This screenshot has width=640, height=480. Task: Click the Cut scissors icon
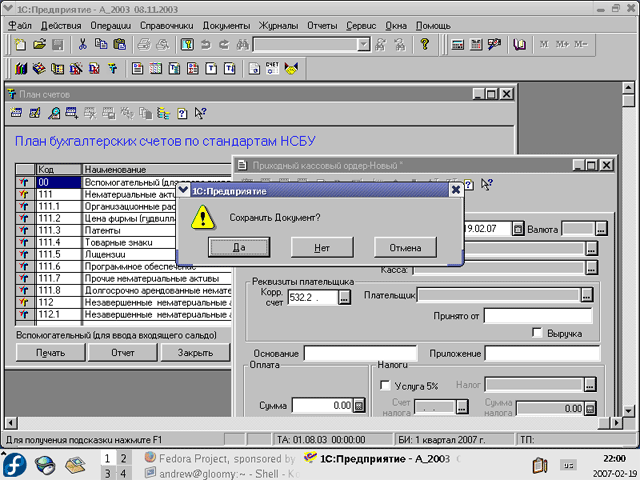click(x=82, y=44)
